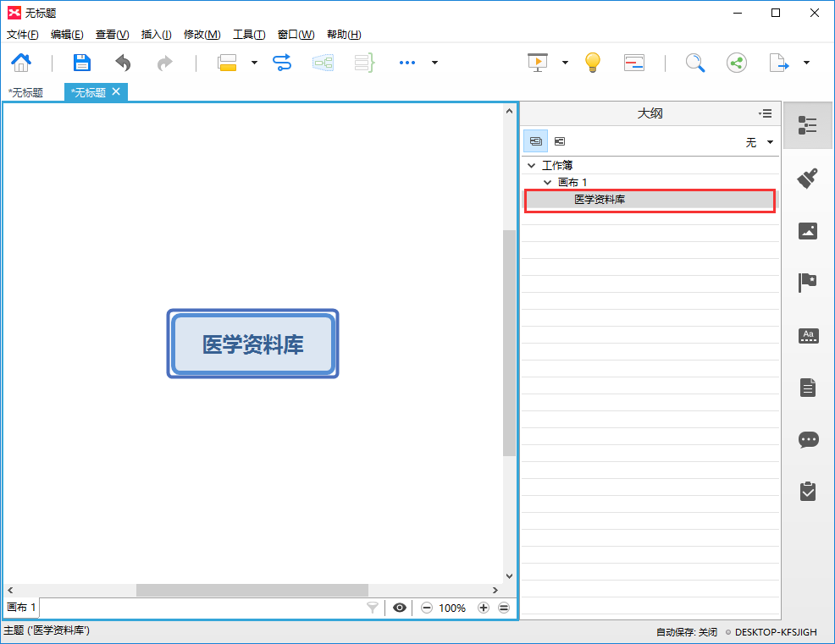Viewport: 835px width, 644px height.
Task: Open the 工具(T) menu
Action: pos(249,35)
